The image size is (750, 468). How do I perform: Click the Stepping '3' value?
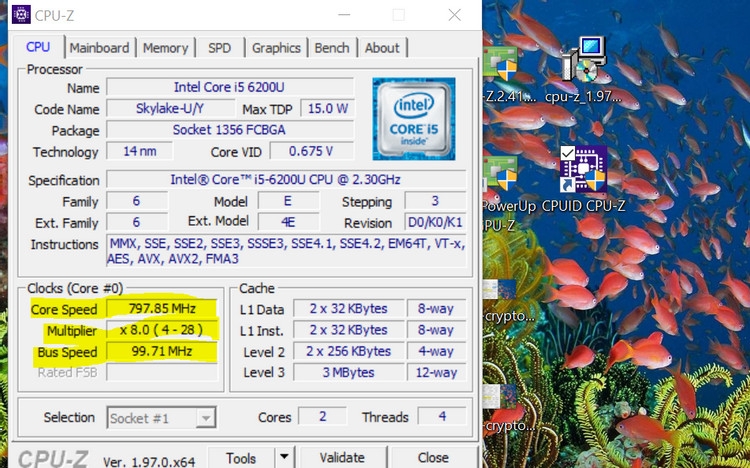(435, 201)
